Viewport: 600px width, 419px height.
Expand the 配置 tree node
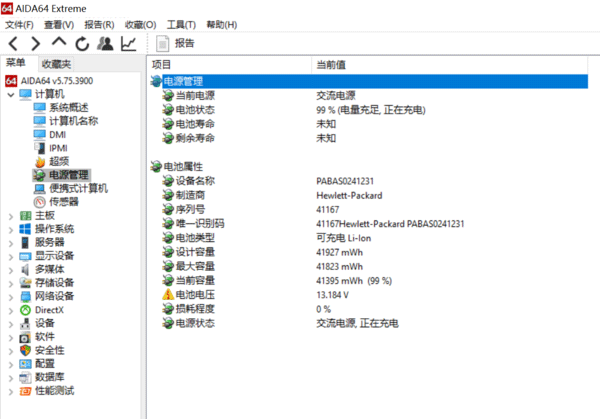11,364
